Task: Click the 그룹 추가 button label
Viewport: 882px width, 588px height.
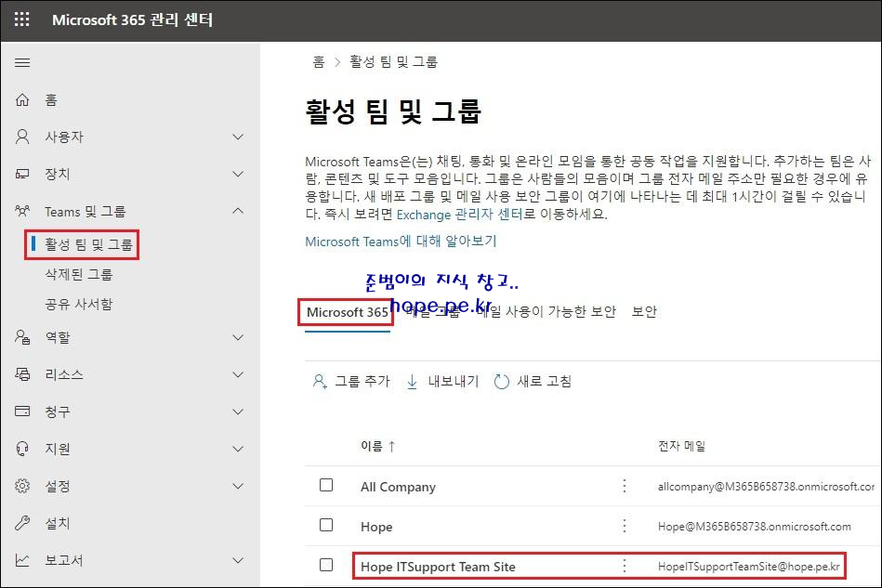Action: pos(362,382)
